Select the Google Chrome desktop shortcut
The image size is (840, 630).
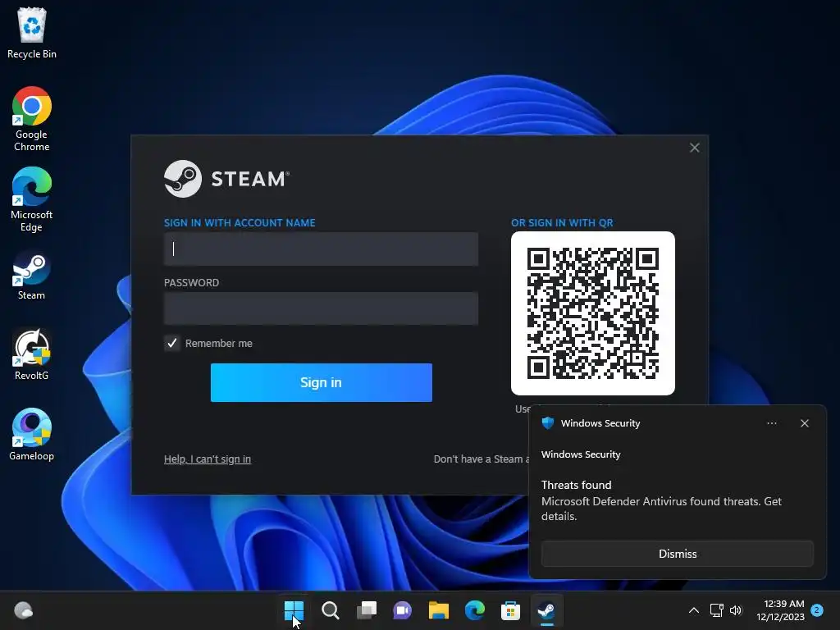tap(32, 119)
